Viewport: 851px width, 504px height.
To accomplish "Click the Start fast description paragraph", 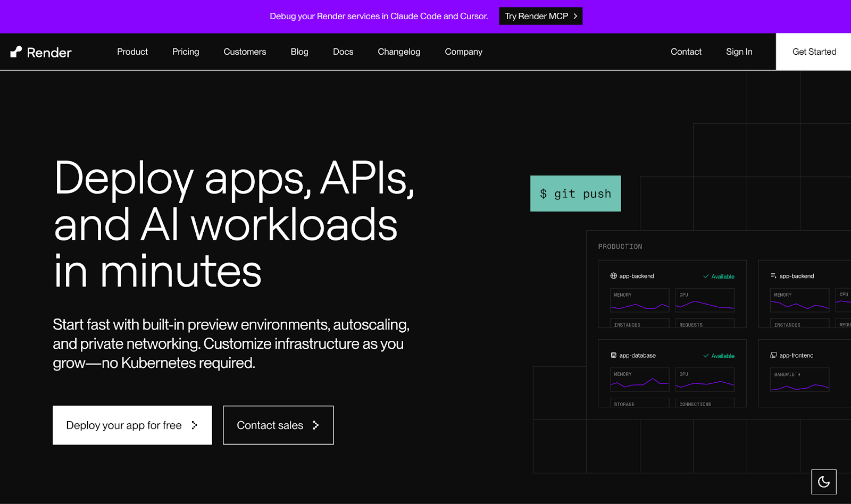I will 231,343.
